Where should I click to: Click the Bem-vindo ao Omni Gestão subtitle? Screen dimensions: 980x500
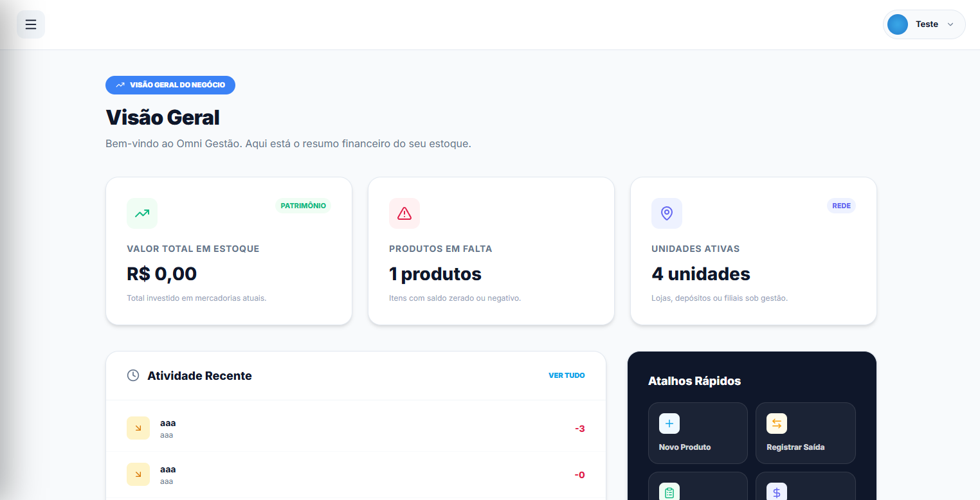pos(288,143)
